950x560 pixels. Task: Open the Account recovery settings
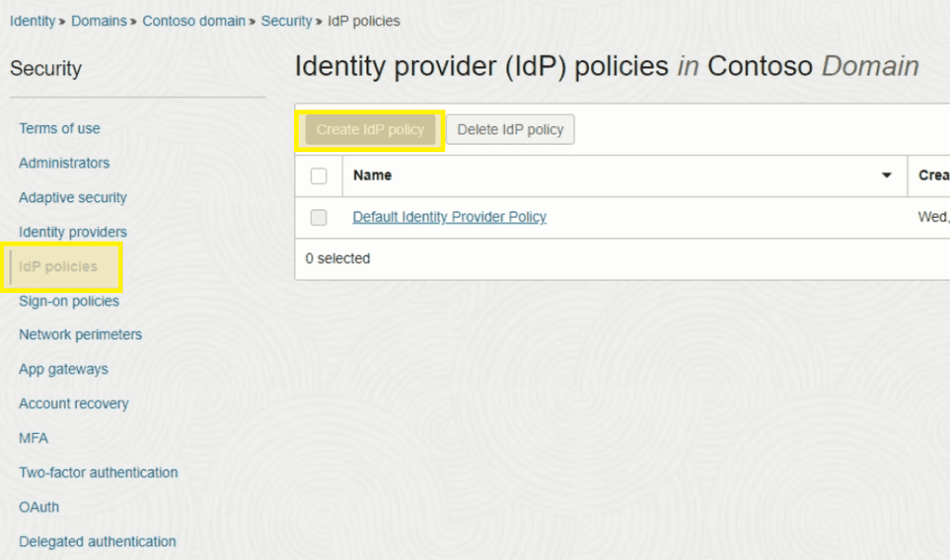pos(73,403)
